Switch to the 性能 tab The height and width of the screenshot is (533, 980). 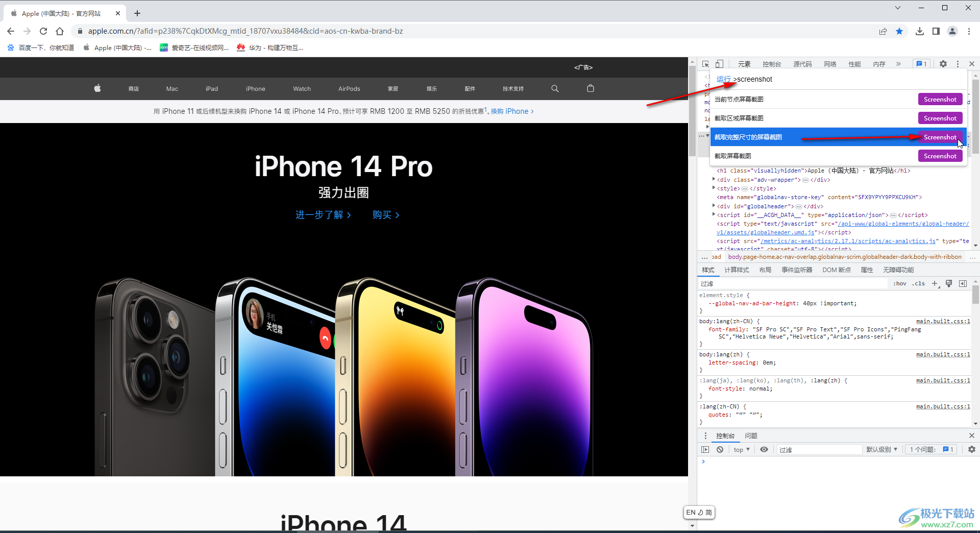(x=854, y=64)
